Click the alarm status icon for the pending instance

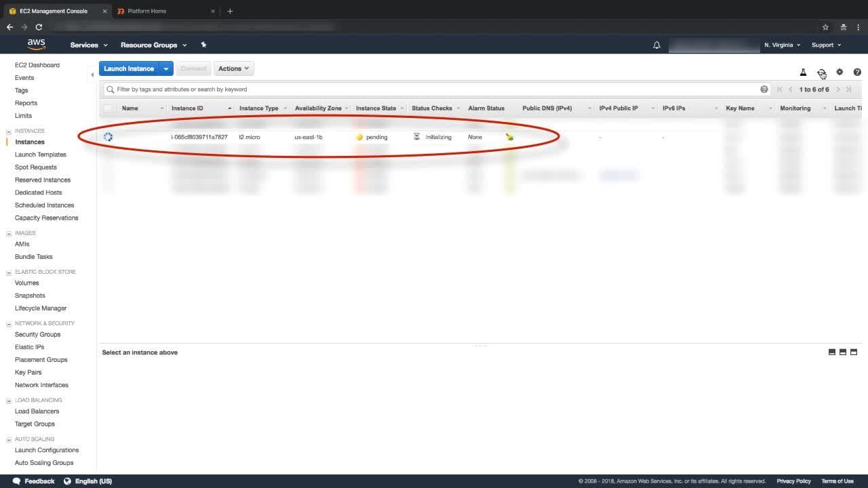509,137
